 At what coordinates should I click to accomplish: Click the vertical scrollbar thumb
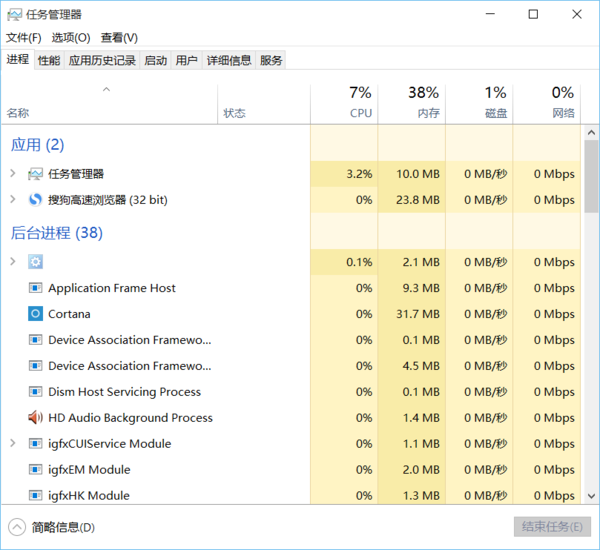[x=592, y=176]
